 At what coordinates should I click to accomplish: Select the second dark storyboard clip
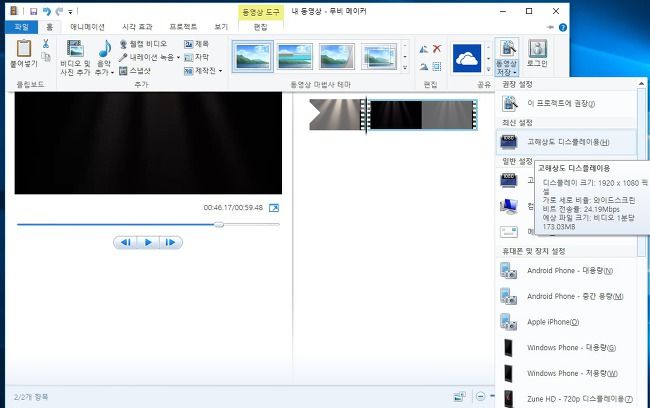click(x=422, y=114)
